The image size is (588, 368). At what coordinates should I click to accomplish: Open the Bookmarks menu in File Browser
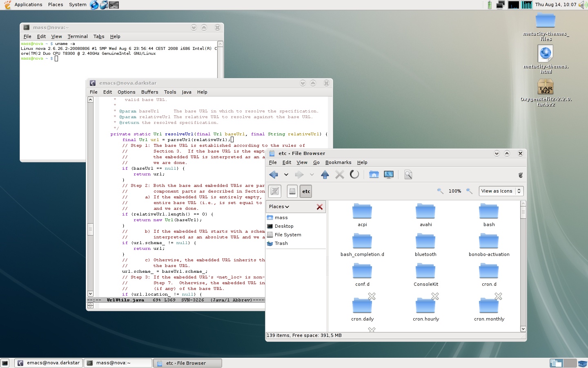pyautogui.click(x=338, y=162)
